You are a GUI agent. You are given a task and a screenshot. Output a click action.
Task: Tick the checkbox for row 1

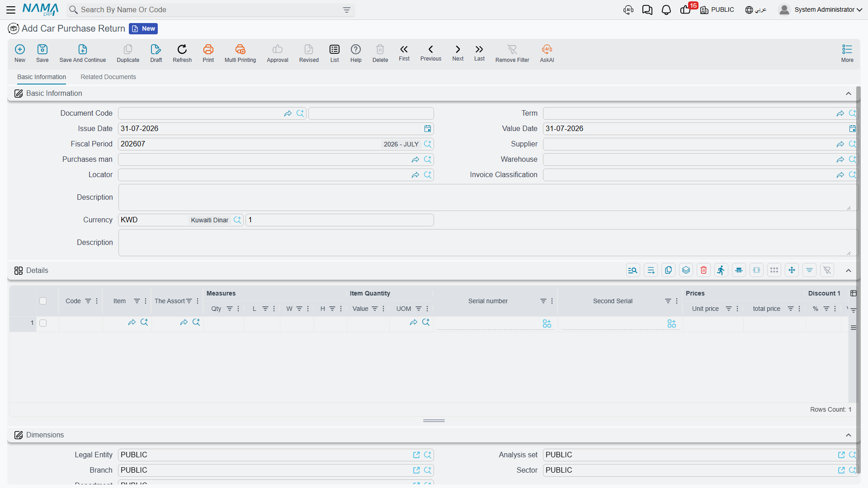(43, 323)
